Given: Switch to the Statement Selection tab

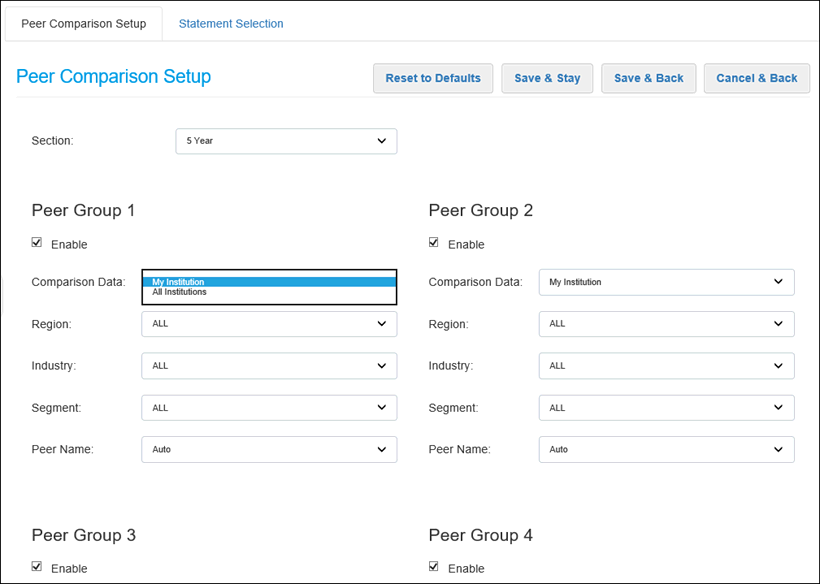Looking at the screenshot, I should click(230, 24).
